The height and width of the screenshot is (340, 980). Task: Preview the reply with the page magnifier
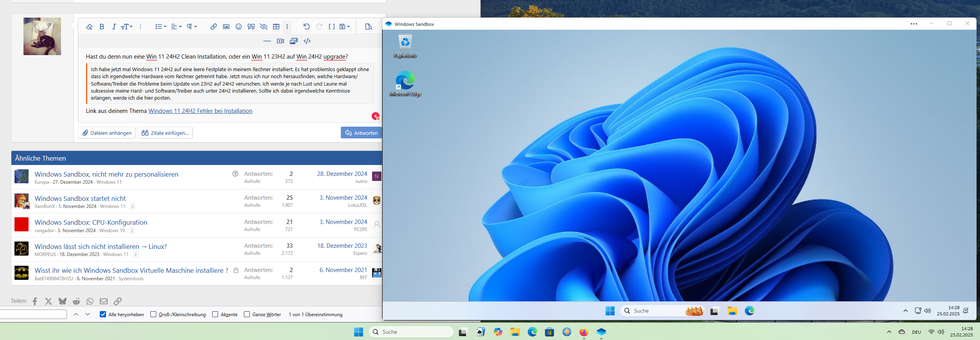(x=369, y=27)
